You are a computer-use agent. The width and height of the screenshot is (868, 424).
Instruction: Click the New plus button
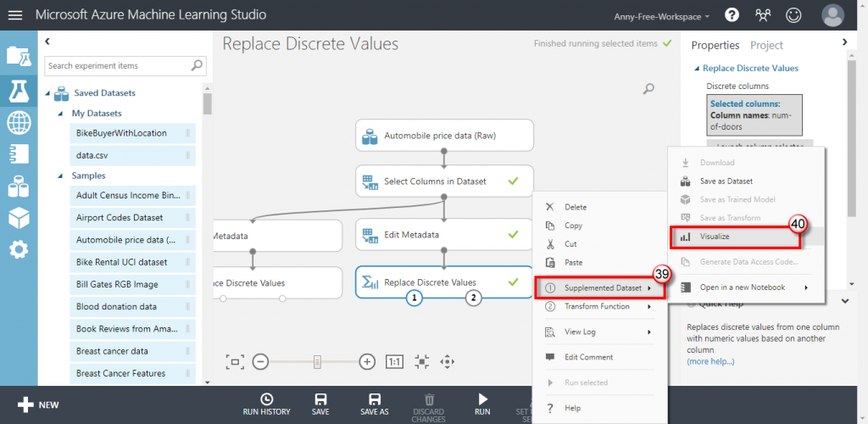[38, 405]
